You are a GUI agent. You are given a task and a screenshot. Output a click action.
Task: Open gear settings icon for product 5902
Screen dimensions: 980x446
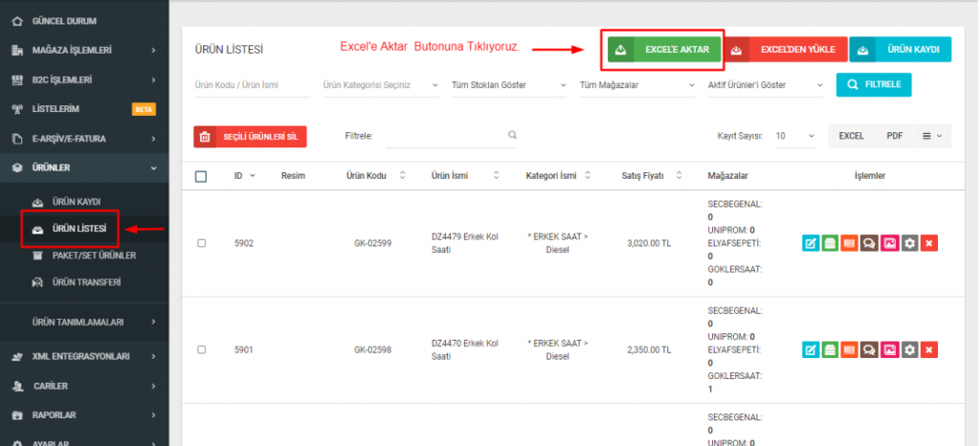click(x=909, y=243)
